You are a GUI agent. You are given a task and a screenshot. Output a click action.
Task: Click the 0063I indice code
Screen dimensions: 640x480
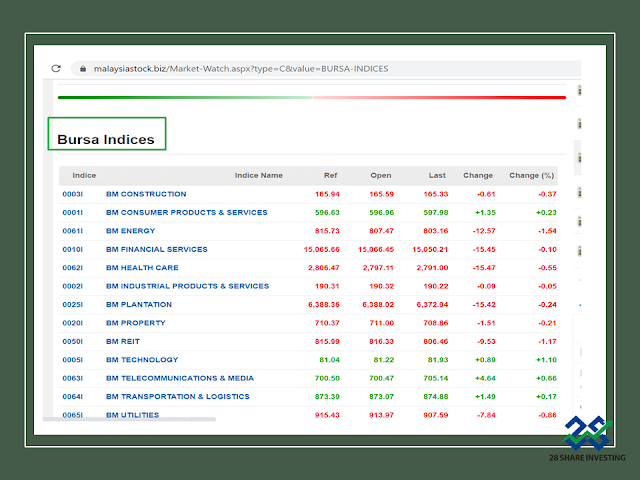73,378
